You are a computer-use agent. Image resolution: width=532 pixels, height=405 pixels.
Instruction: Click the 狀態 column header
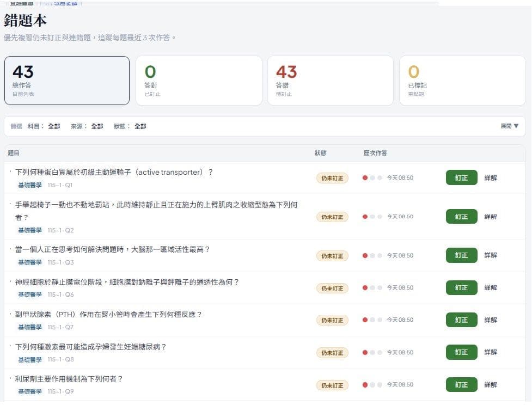(320, 154)
